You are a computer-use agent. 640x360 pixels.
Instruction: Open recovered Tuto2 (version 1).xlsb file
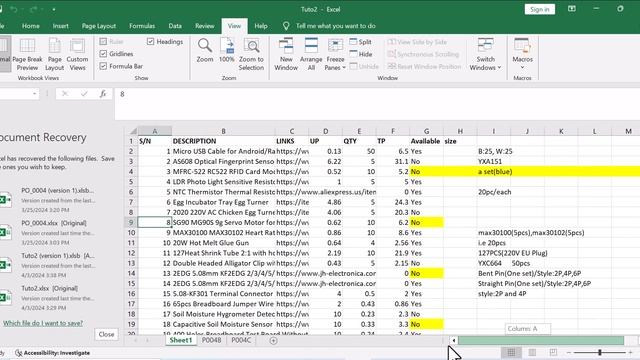(x=48, y=265)
